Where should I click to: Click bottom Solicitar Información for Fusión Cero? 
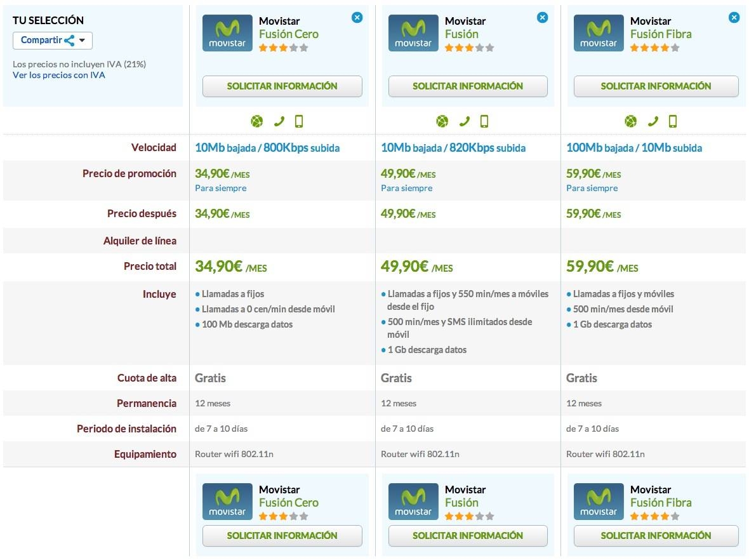tap(282, 536)
